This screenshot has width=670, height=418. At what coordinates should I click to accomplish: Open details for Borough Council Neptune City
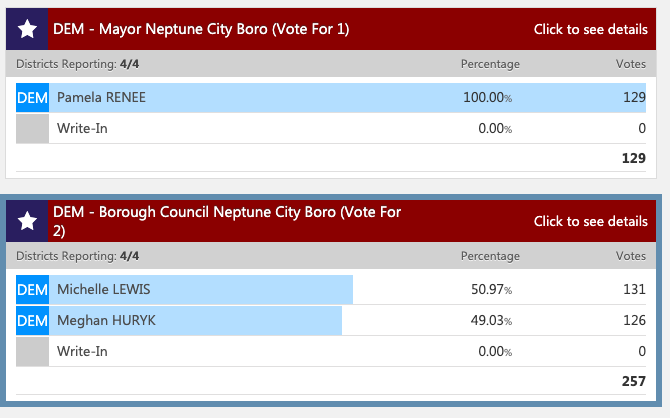591,221
